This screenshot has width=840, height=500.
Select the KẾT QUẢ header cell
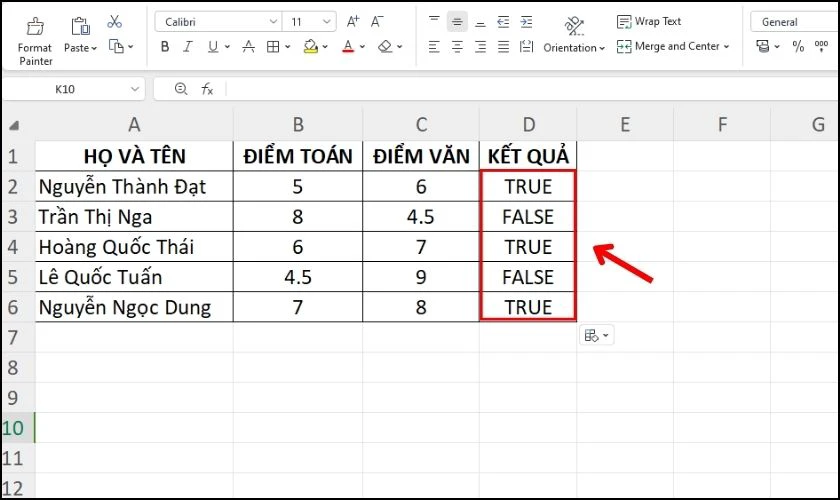tap(528, 156)
